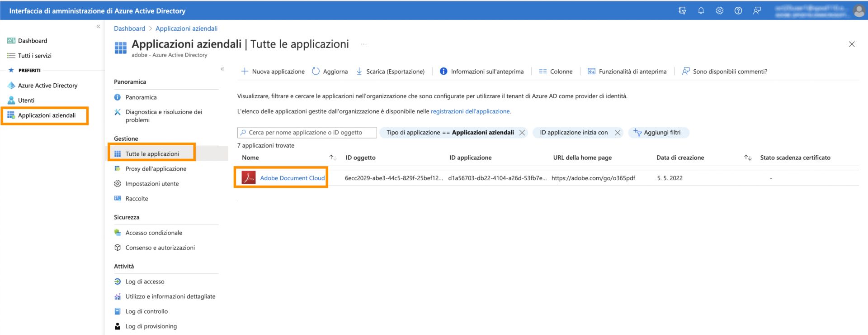
Task: Select object ID 6ecc2029-abe3 cell
Action: pos(394,178)
